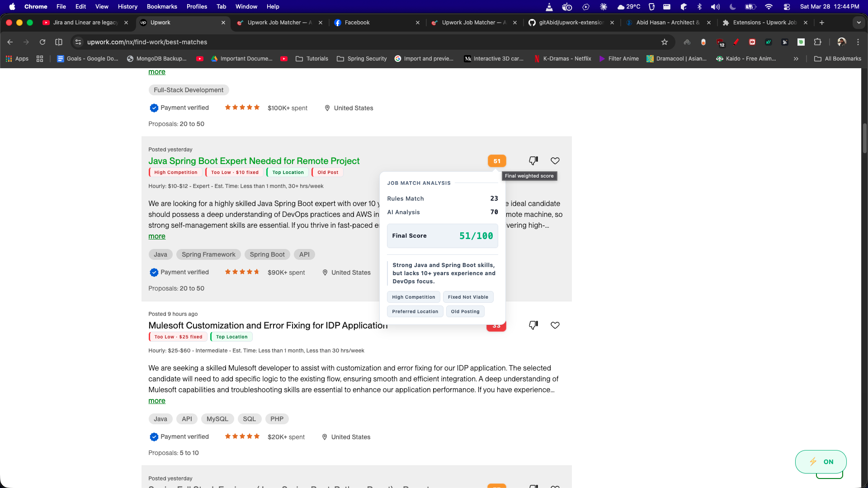Click the Upwork Job Matcher extension icon
The image size is (868, 488).
pyautogui.click(x=802, y=42)
